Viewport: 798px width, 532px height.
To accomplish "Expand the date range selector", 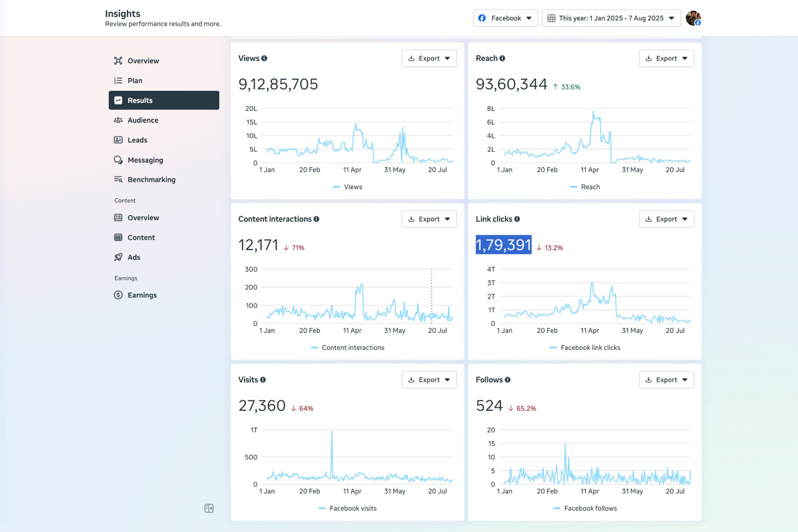I will click(x=611, y=18).
